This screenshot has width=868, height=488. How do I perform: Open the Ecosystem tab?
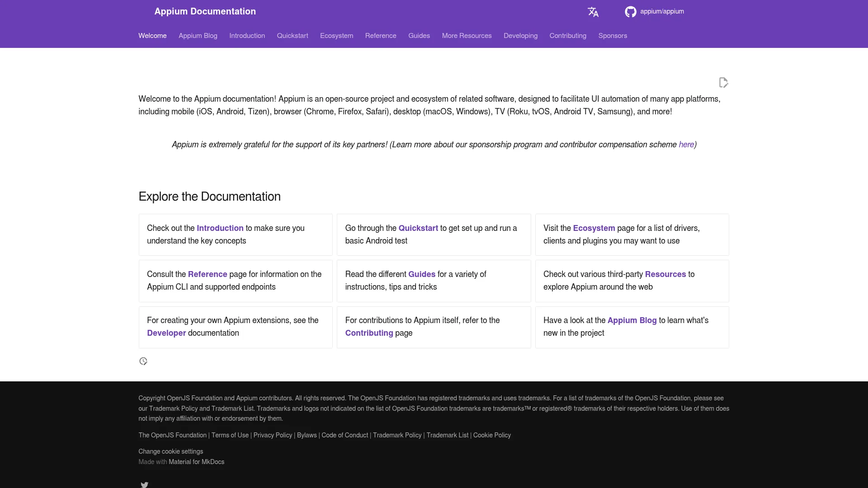click(337, 36)
